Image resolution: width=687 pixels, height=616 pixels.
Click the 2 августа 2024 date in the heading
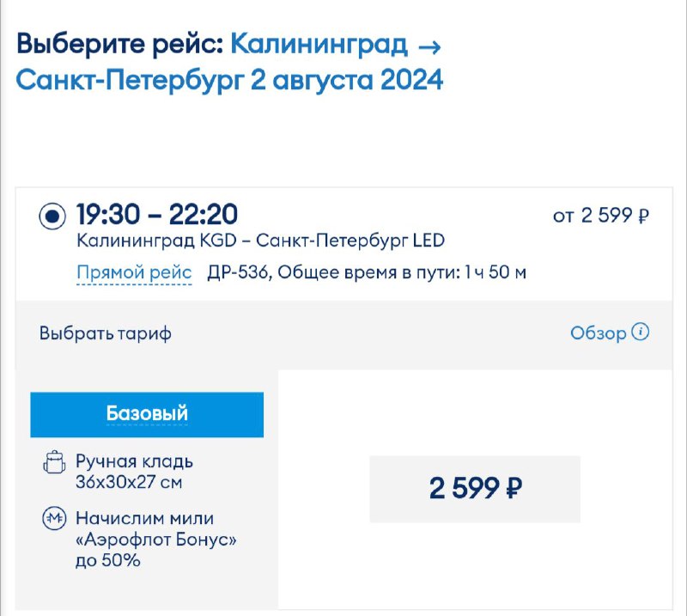tap(346, 81)
